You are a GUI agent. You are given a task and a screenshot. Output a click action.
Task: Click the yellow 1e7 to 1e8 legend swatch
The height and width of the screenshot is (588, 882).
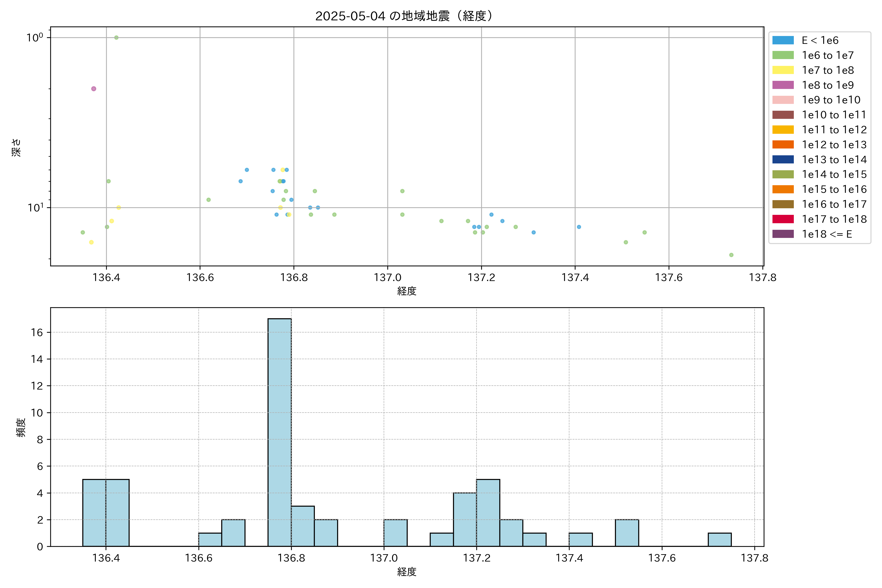pos(783,70)
